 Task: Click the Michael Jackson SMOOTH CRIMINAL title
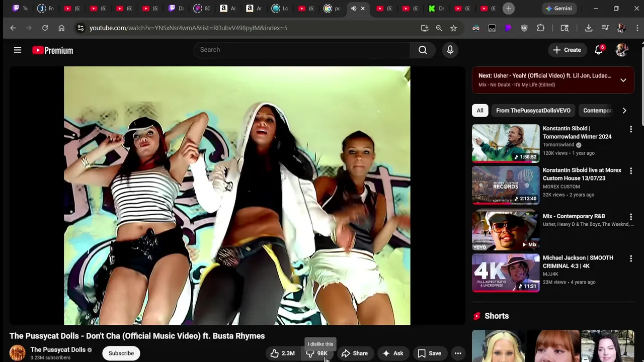coord(578,262)
